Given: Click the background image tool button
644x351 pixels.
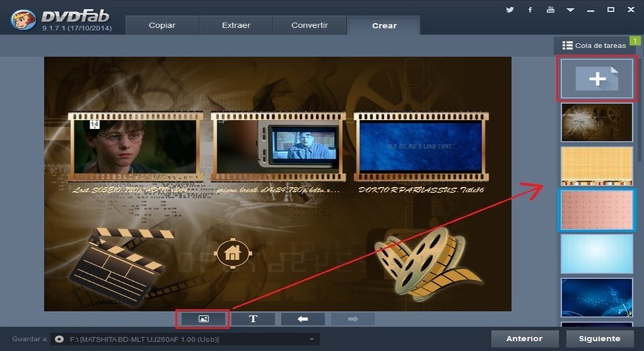Looking at the screenshot, I should coord(203,319).
